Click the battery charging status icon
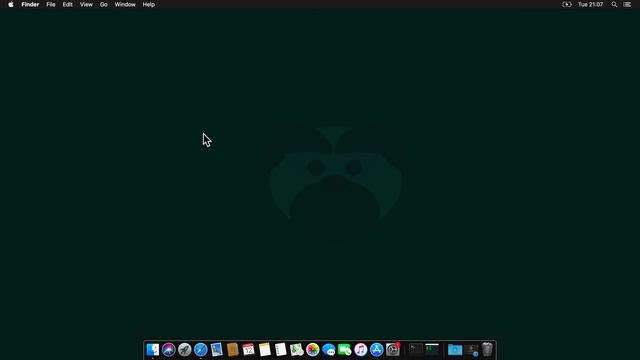 click(567, 4)
